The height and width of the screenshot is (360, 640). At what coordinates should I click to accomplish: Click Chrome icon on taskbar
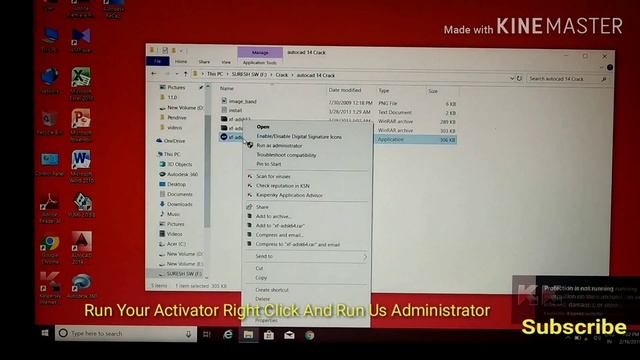pos(310,336)
